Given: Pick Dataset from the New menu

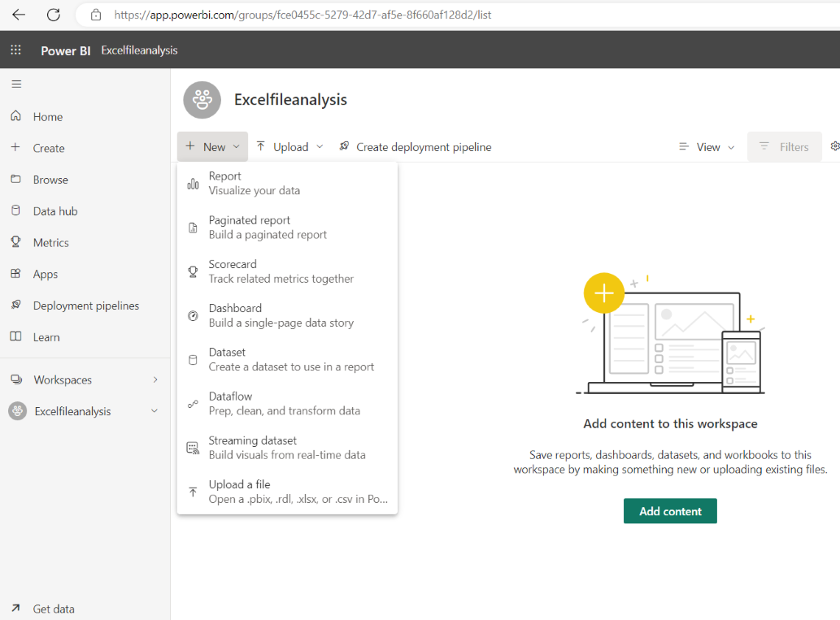Looking at the screenshot, I should 287,360.
